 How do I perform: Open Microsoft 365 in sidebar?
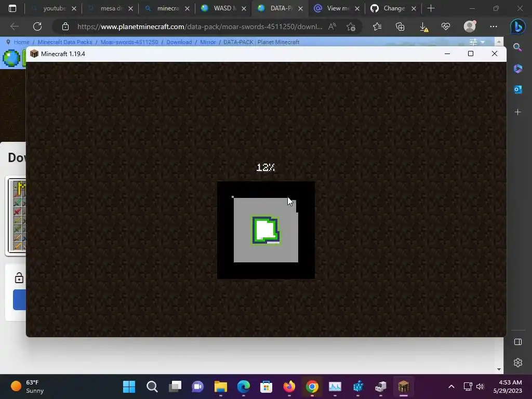pyautogui.click(x=518, y=69)
